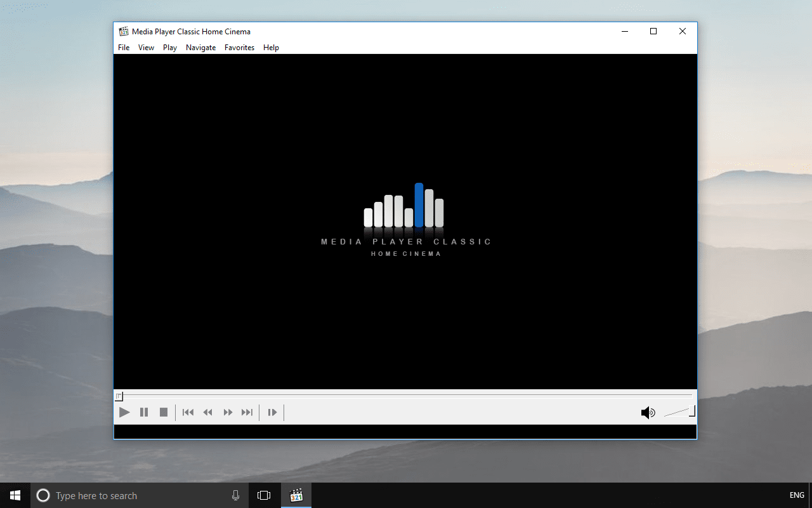The height and width of the screenshot is (508, 812).
Task: Open the View menu
Action: point(146,48)
